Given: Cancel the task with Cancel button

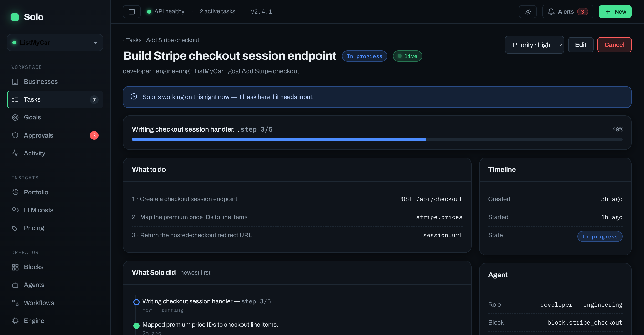Looking at the screenshot, I should (x=614, y=45).
